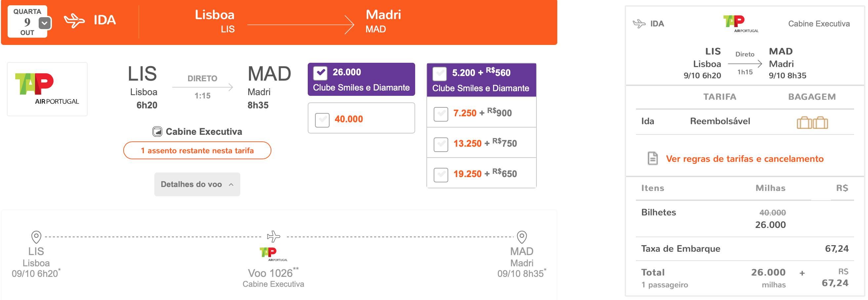Click the 1 assento restante nesta tarifa badge
Viewport: 868px width, 300px height.
coord(197,150)
